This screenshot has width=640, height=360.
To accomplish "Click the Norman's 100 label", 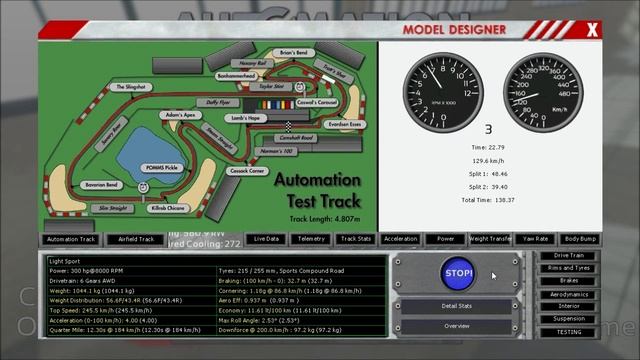I will coord(276,151).
